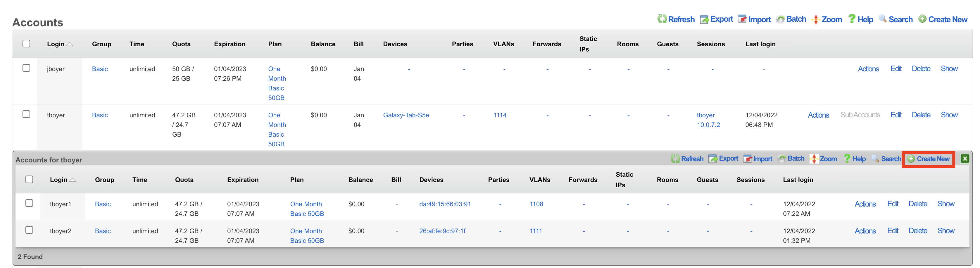Click the top Help question mark icon
This screenshot has width=980, height=268.
coord(852,19)
